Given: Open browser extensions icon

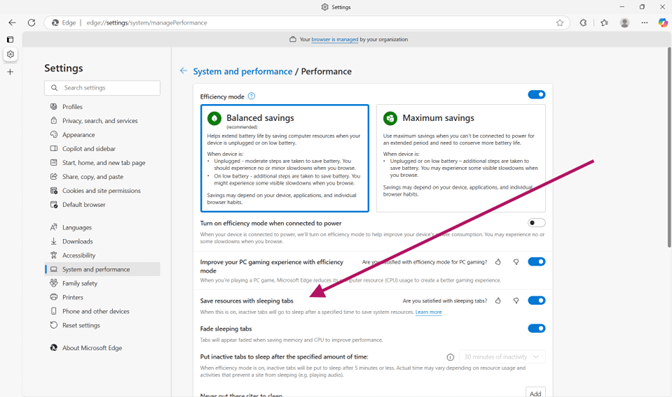Looking at the screenshot, I should click(x=583, y=23).
